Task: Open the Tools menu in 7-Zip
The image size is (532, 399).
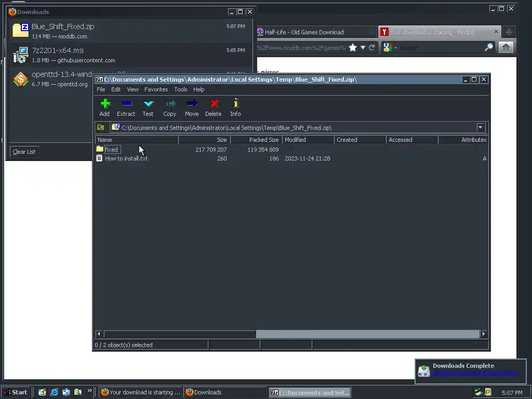Action: [x=180, y=89]
